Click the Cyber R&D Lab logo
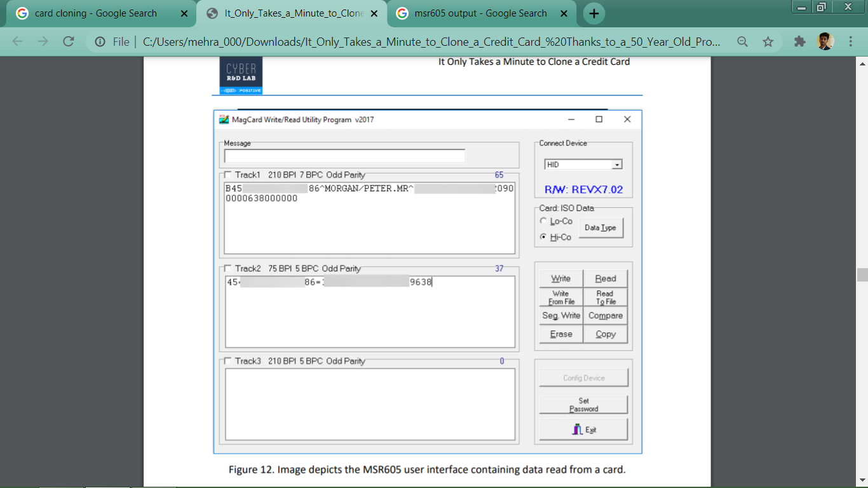 pyautogui.click(x=241, y=76)
